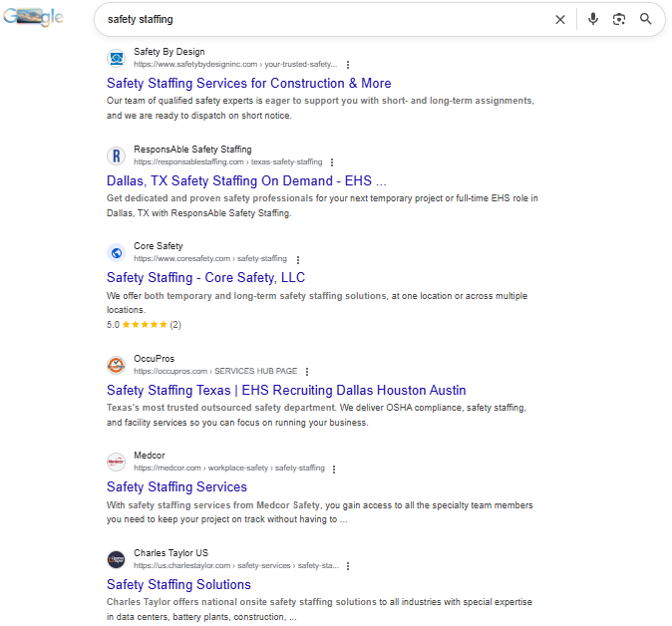This screenshot has width=672, height=626.
Task: Open 'Safety Staffing Services for Construction & More'
Action: [249, 83]
